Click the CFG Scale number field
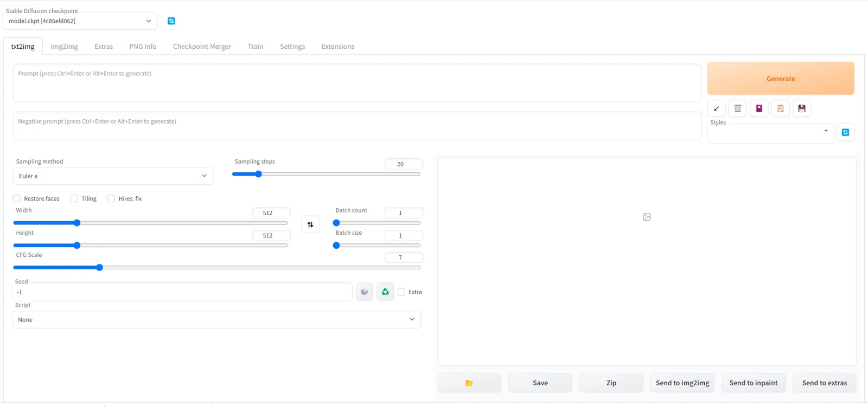 pos(404,258)
